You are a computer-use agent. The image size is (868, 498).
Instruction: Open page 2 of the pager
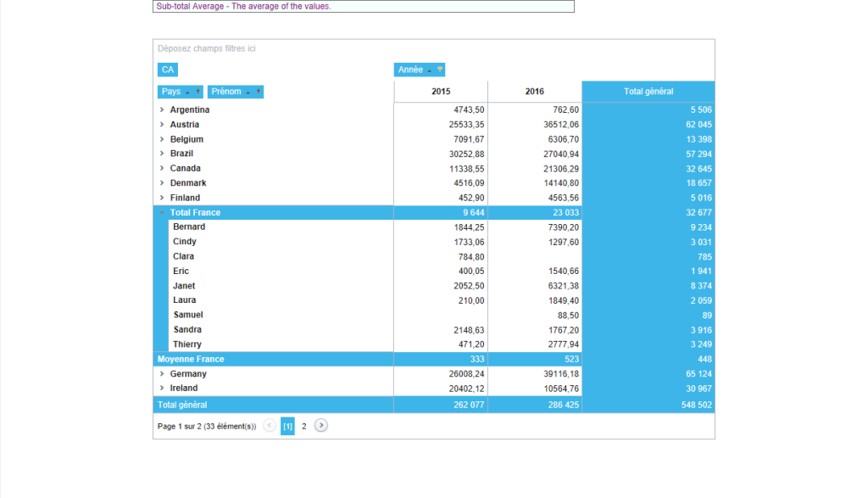[x=304, y=426]
